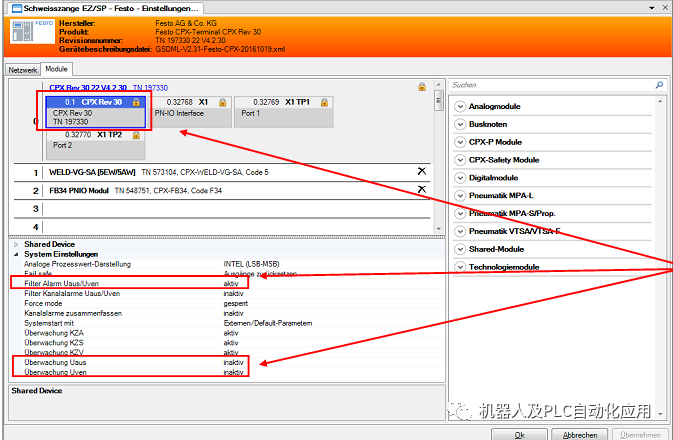The height and width of the screenshot is (440, 673).
Task: Expand the Busknoten category
Action: [x=460, y=124]
